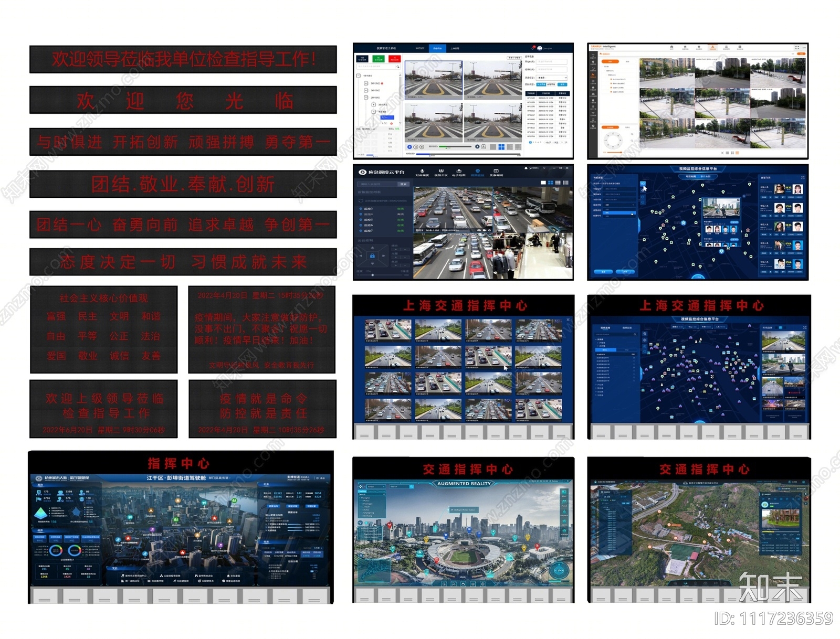
Task: Click the circular PTZ wheel in SANRUI
Action: click(x=613, y=141)
